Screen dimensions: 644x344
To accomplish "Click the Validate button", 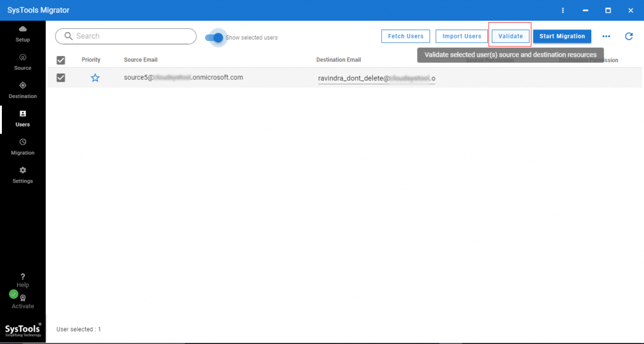I will (x=511, y=36).
